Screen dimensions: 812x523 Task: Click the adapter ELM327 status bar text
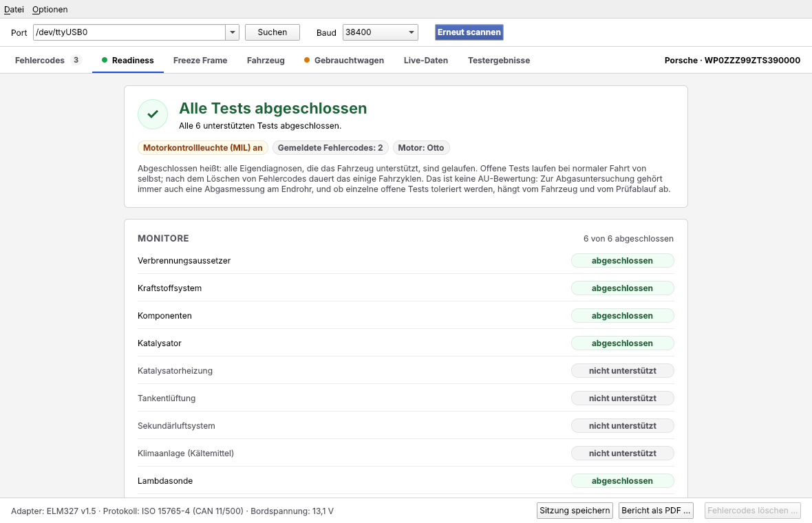173,511
